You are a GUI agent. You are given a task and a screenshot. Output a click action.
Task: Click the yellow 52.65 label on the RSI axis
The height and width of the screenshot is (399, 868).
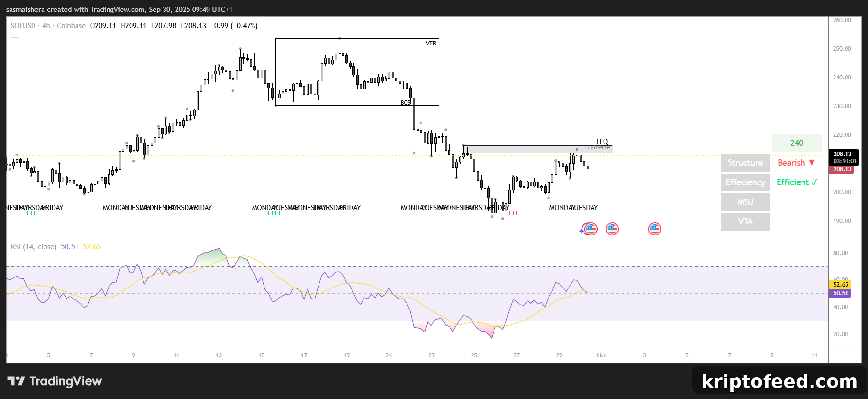840,285
